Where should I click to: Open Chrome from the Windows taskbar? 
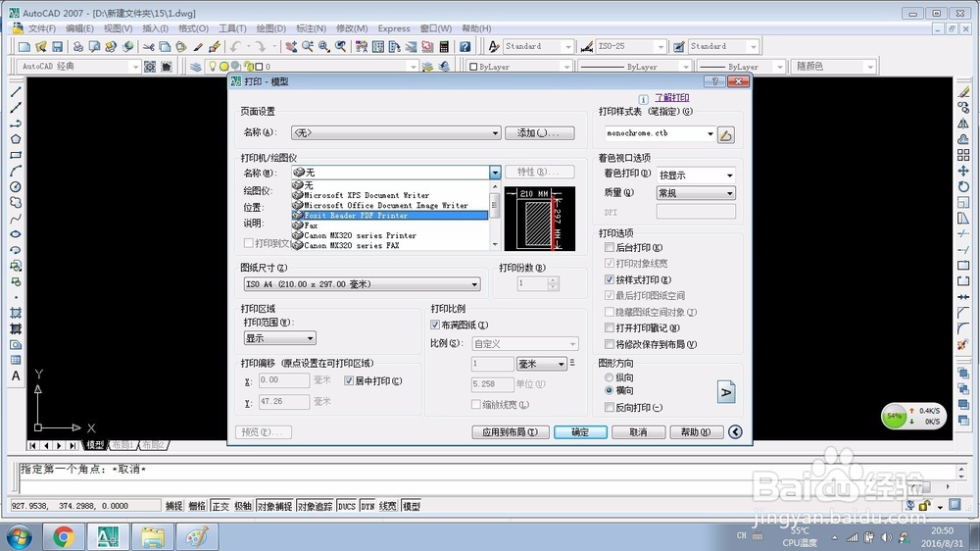[x=63, y=536]
